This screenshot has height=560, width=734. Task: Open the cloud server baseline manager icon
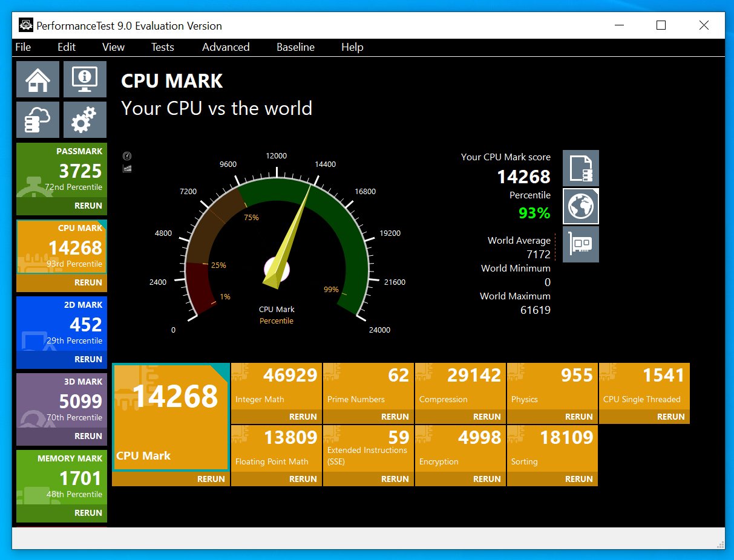[x=38, y=120]
